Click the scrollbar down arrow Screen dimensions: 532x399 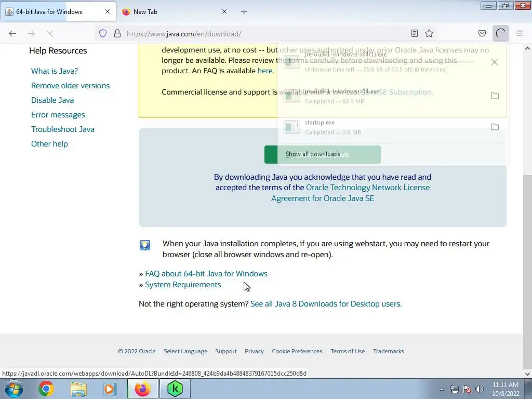[528, 374]
